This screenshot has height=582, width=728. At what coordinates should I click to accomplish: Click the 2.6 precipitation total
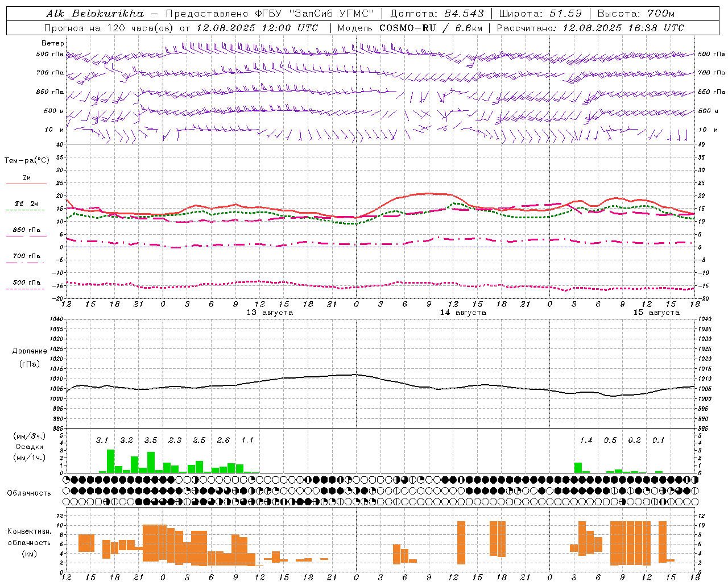pos(224,440)
